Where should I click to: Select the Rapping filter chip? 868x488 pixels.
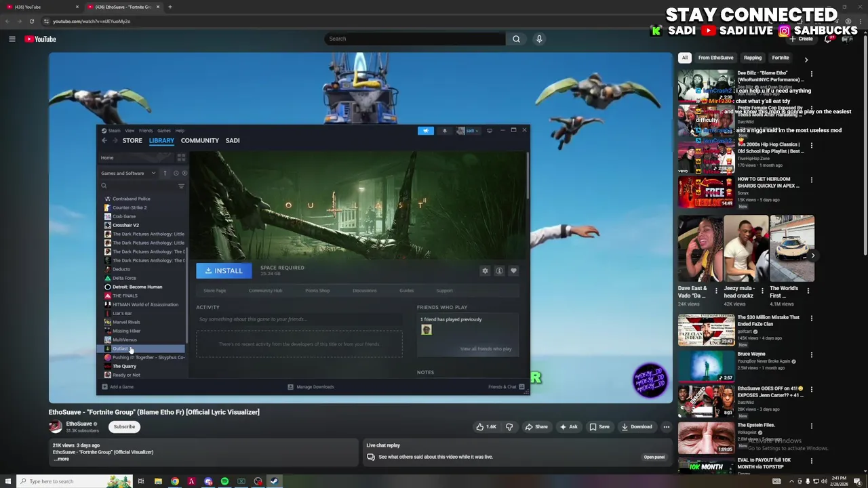(x=753, y=58)
